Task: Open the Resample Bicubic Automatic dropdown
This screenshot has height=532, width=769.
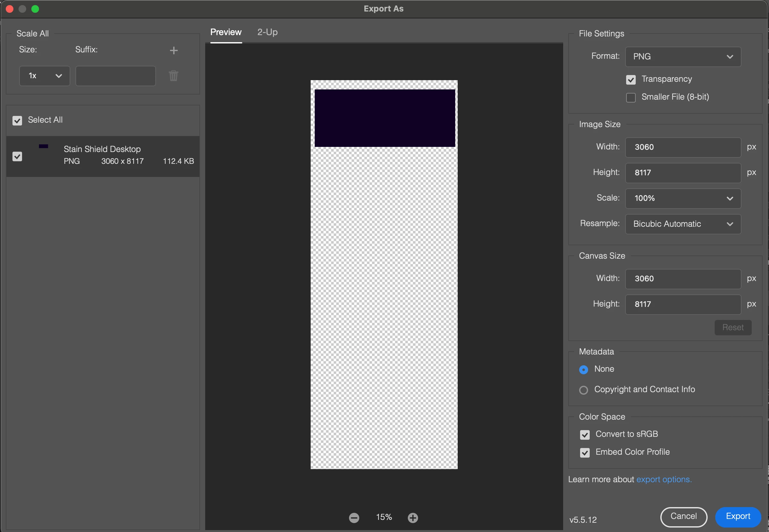Action: [683, 224]
